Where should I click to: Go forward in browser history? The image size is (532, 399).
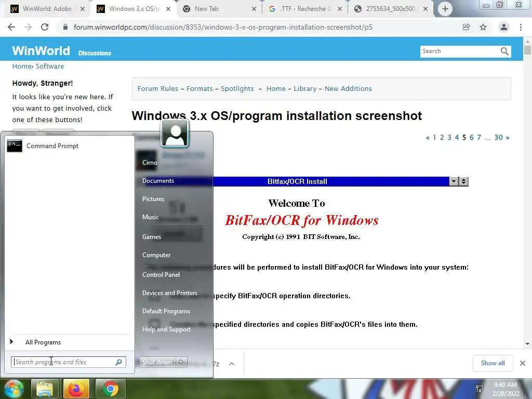tap(28, 27)
